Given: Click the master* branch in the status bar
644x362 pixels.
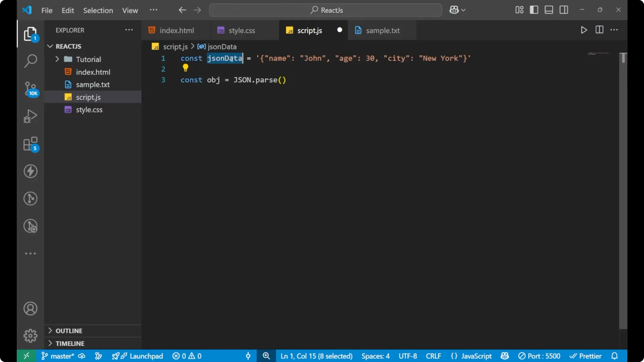Looking at the screenshot, I should pyautogui.click(x=60, y=356).
